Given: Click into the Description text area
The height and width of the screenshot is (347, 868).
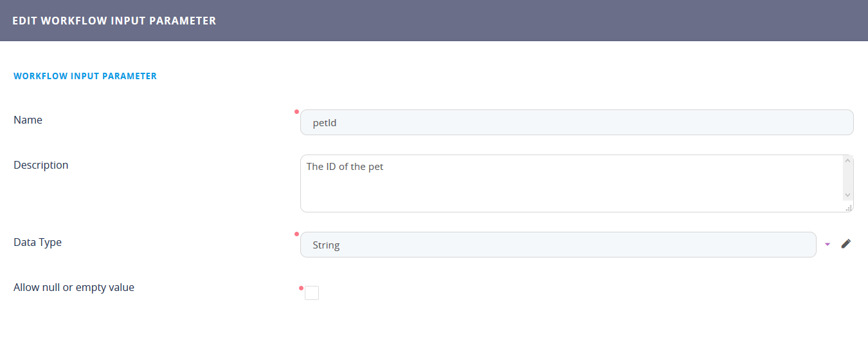Looking at the screenshot, I should point(571,183).
